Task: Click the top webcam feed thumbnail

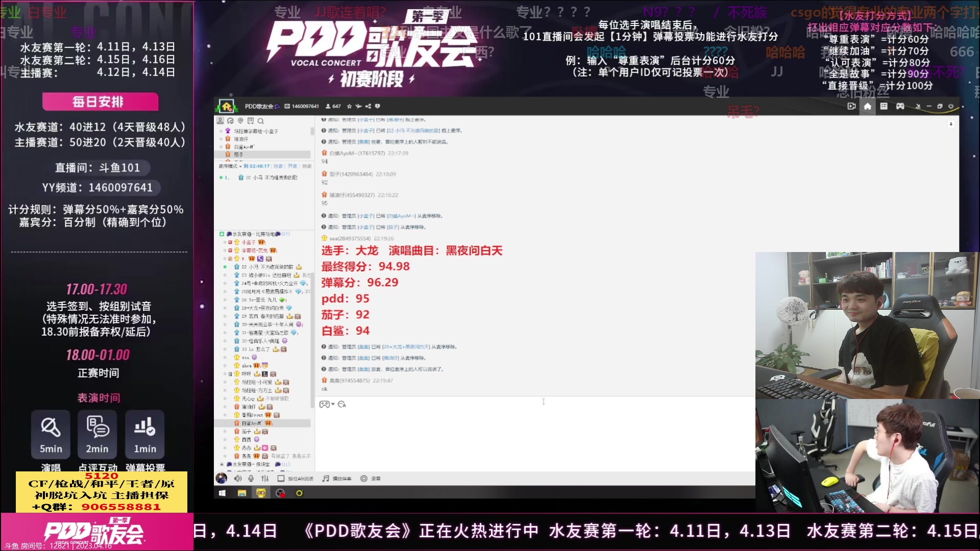Action: [x=867, y=325]
